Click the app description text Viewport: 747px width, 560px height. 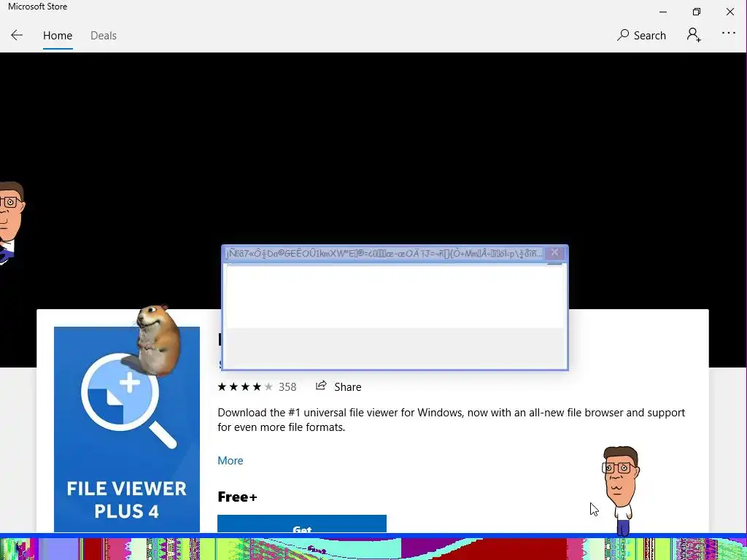(x=451, y=419)
